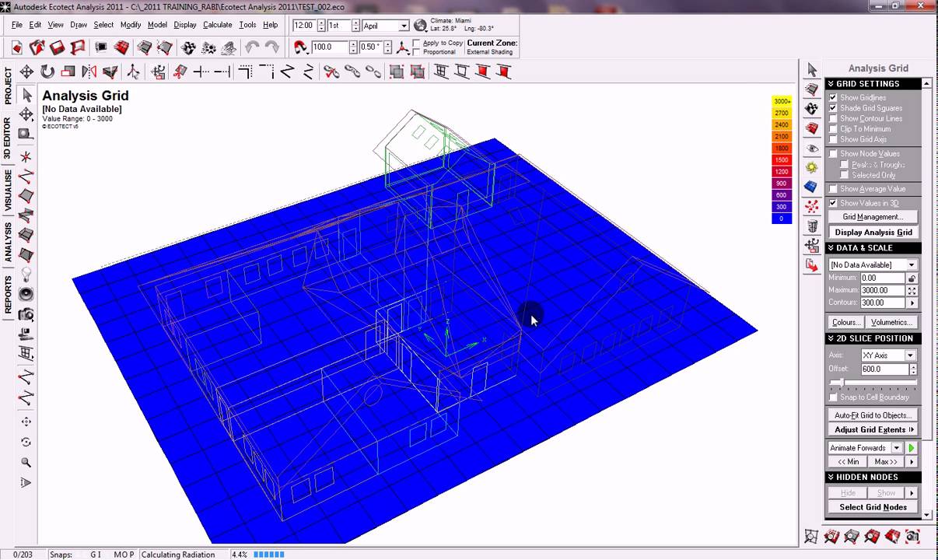
Task: Click the globe Climate location icon
Action: (421, 26)
